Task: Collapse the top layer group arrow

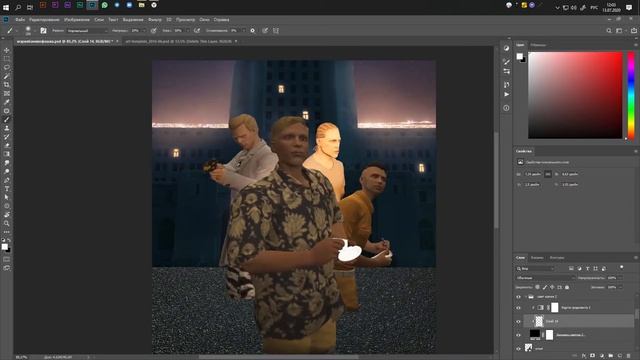Action: pyautogui.click(x=526, y=297)
